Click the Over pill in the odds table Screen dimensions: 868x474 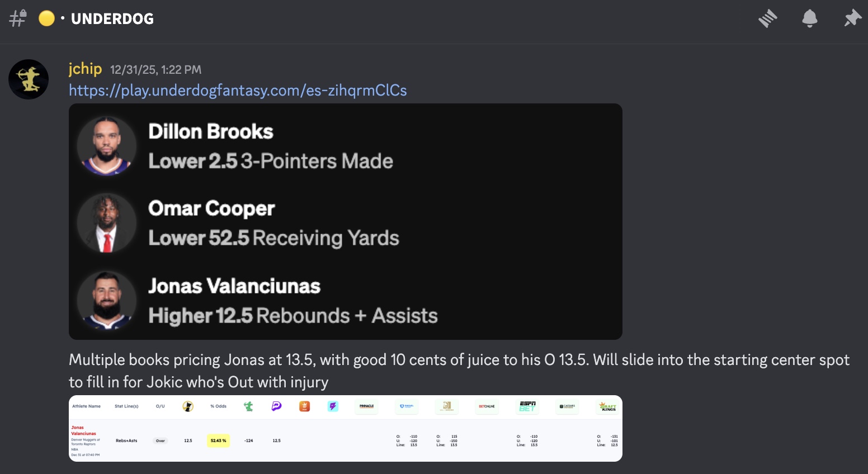[x=161, y=440]
